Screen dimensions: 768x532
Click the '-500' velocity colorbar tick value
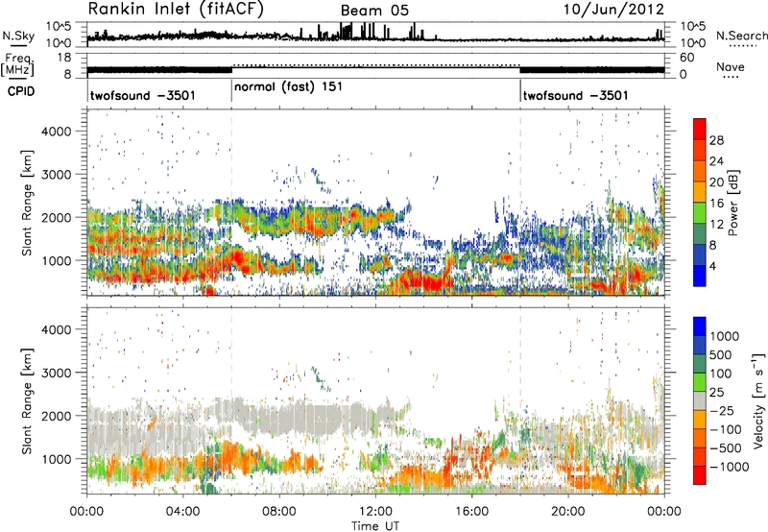coord(726,447)
